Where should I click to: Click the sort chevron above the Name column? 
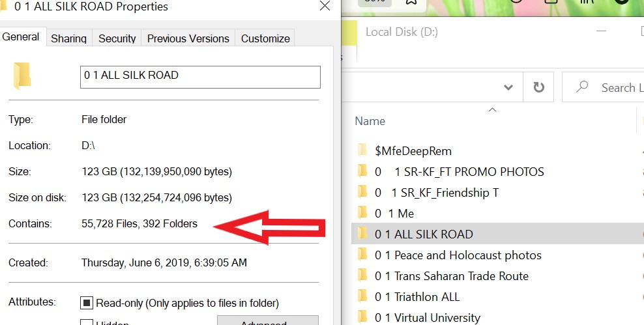pos(492,109)
